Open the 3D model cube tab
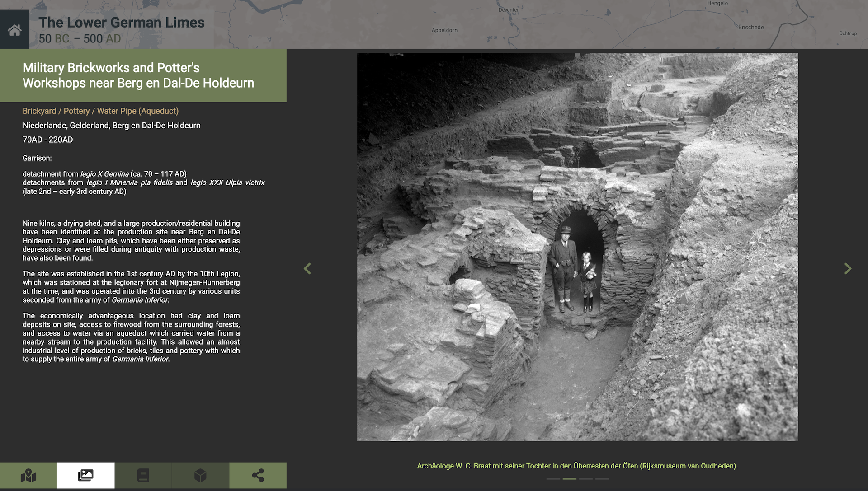Screen dimensions: 868x491 [200, 475]
